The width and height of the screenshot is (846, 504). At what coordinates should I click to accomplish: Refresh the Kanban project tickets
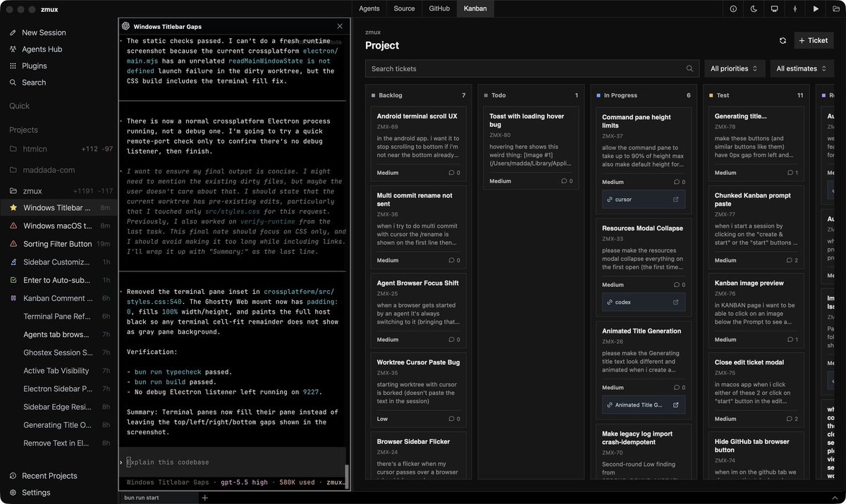(783, 40)
